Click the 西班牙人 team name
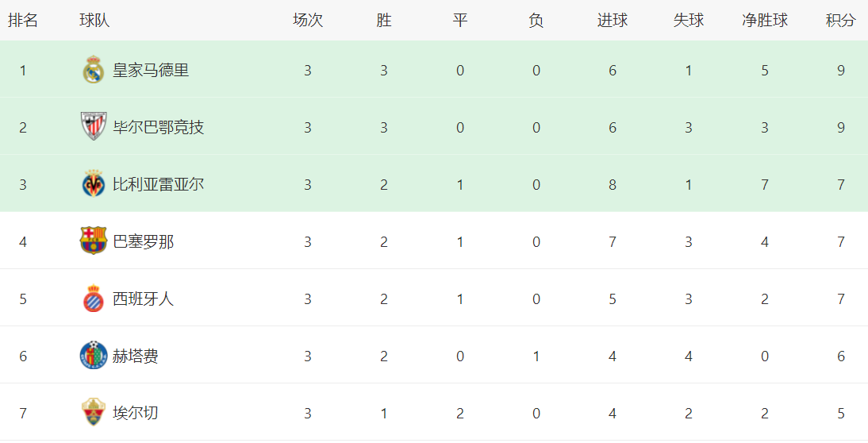This screenshot has height=443, width=868. [143, 299]
